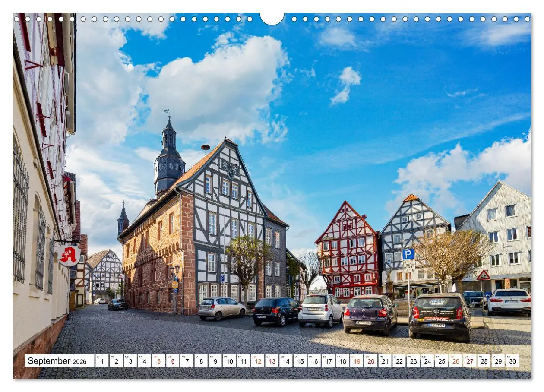
Task: Click the triangular warning road sign
Action: click(484, 275)
